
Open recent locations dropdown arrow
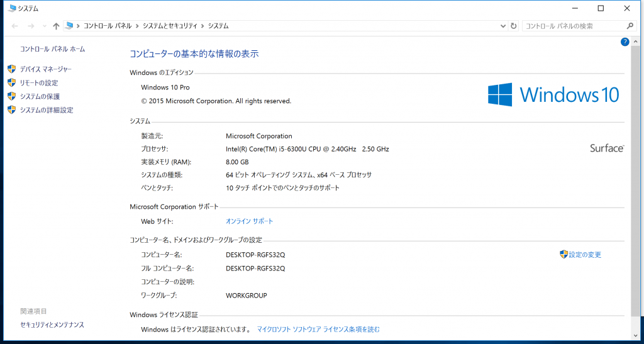pos(45,26)
